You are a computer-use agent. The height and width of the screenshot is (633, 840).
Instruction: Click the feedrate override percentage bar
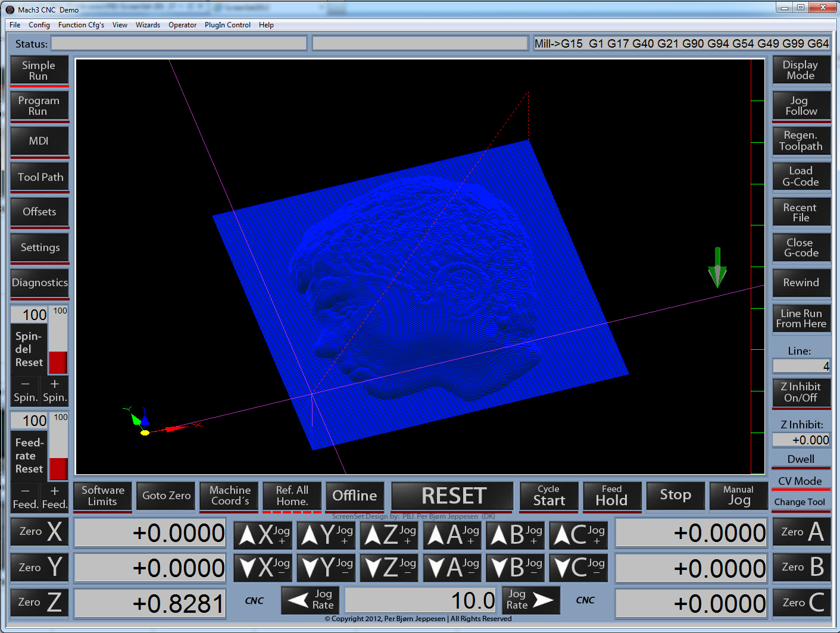[58, 446]
